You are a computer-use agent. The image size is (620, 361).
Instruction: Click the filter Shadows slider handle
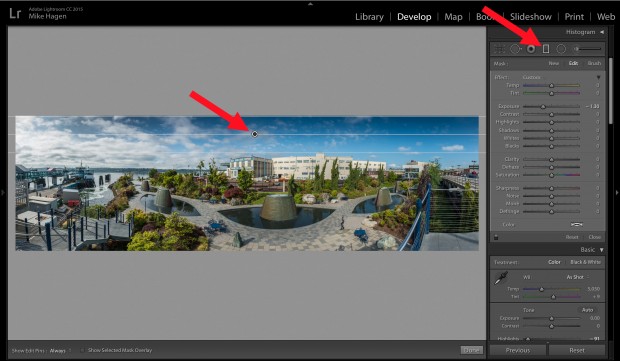click(552, 130)
